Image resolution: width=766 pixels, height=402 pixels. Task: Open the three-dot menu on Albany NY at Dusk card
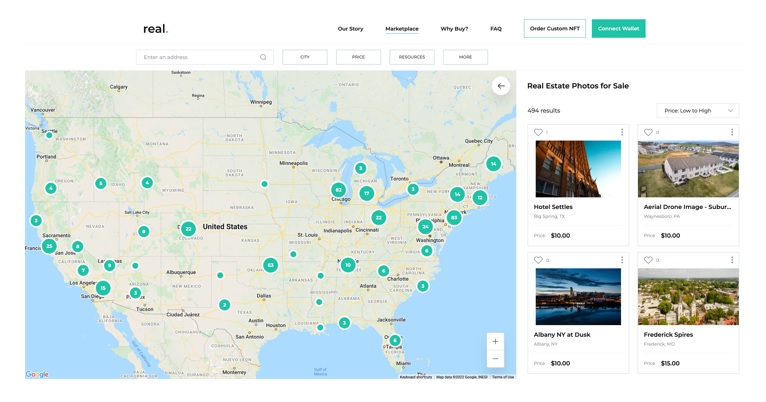click(x=622, y=260)
